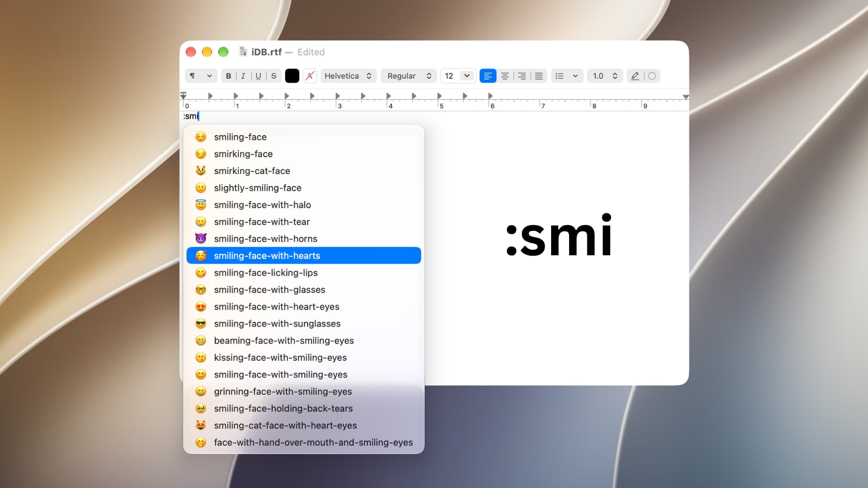Toggle italic formatting
Viewport: 868px width, 488px height.
tap(243, 76)
